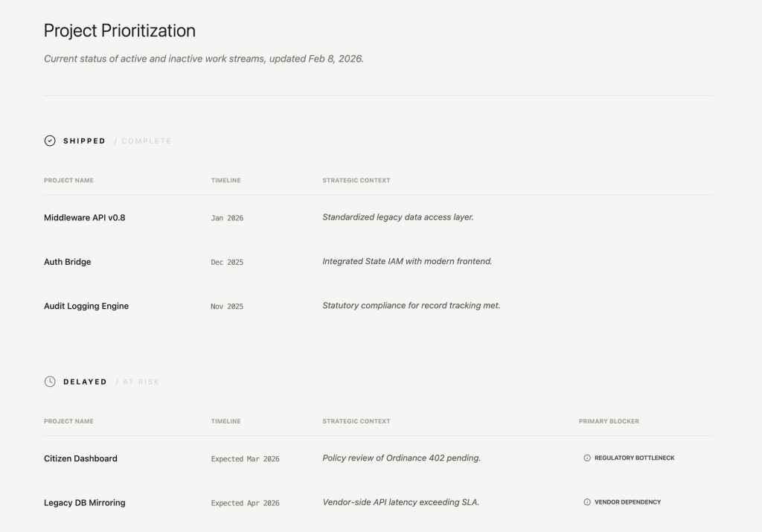The width and height of the screenshot is (762, 532).
Task: Click the Primary Blocker column header
Action: tap(609, 421)
